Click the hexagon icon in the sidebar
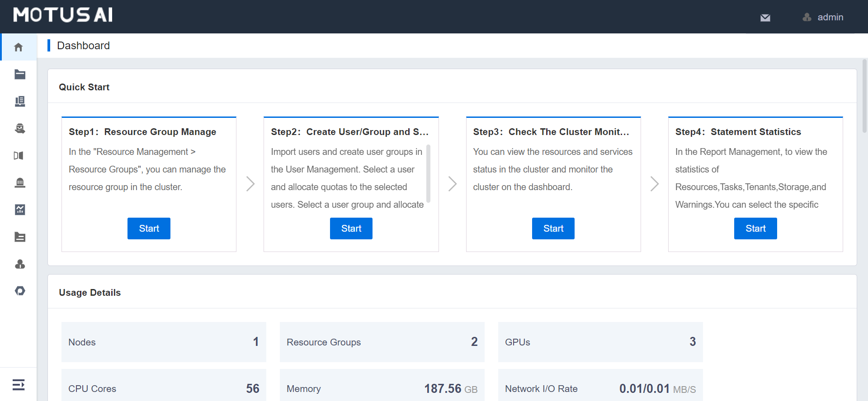Image resolution: width=868 pixels, height=401 pixels. tap(19, 291)
